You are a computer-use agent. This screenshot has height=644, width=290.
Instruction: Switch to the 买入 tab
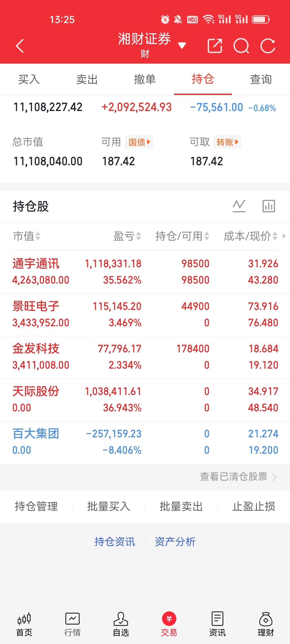pos(29,79)
